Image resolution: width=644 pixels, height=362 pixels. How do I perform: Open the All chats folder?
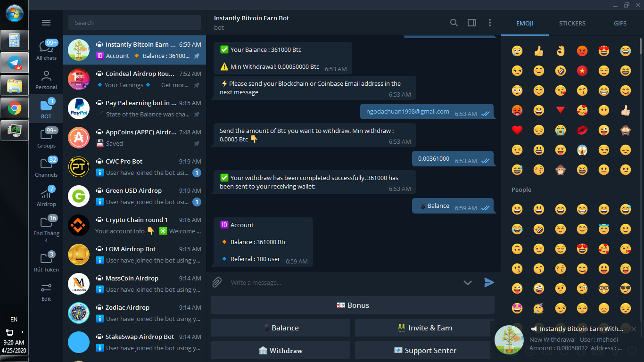46,50
